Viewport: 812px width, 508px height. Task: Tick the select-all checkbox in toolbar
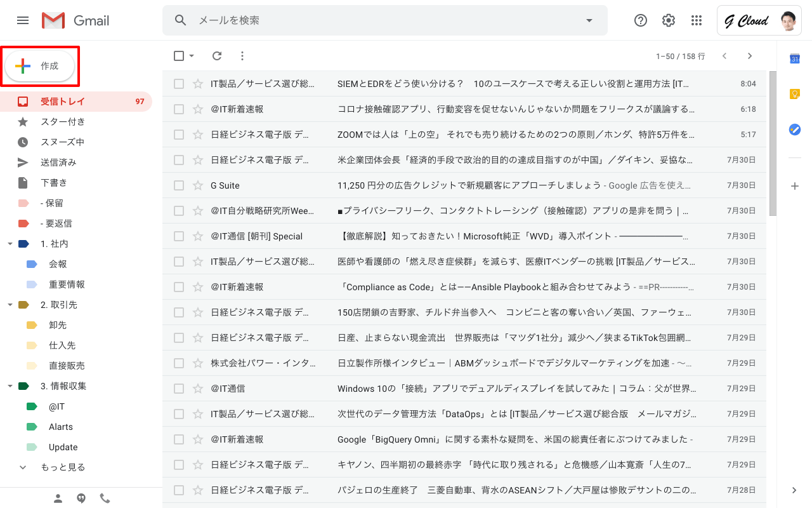179,56
